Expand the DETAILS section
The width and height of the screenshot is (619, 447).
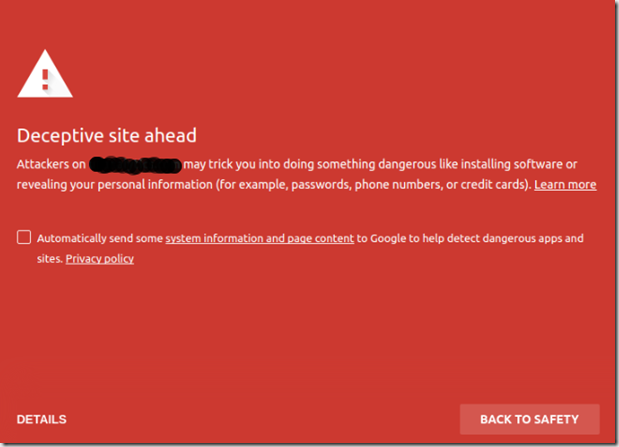(x=41, y=419)
